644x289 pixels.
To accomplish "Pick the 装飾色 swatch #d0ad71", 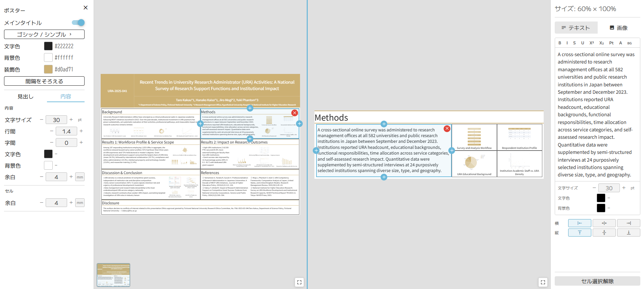I will click(x=48, y=69).
